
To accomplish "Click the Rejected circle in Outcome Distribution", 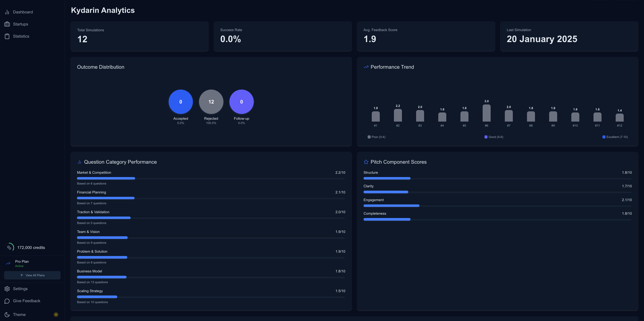I will 211,102.
